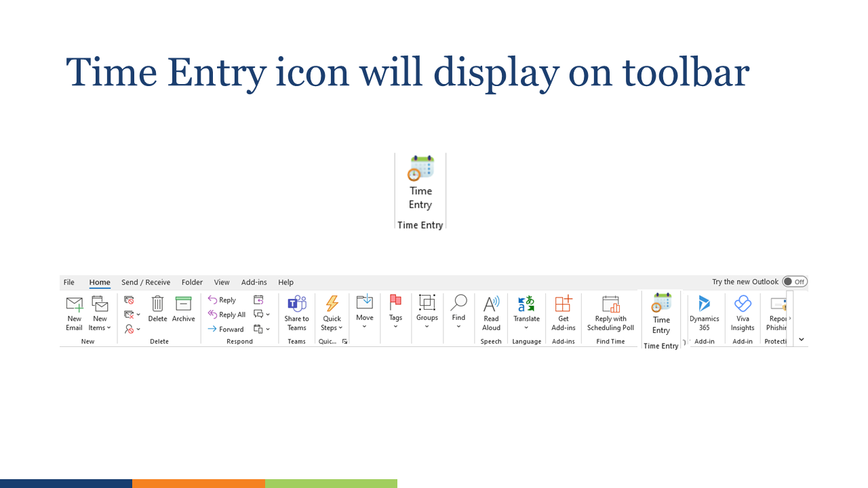The width and height of the screenshot is (868, 488).
Task: Open the Dynamics 365 add-in
Action: click(x=704, y=314)
